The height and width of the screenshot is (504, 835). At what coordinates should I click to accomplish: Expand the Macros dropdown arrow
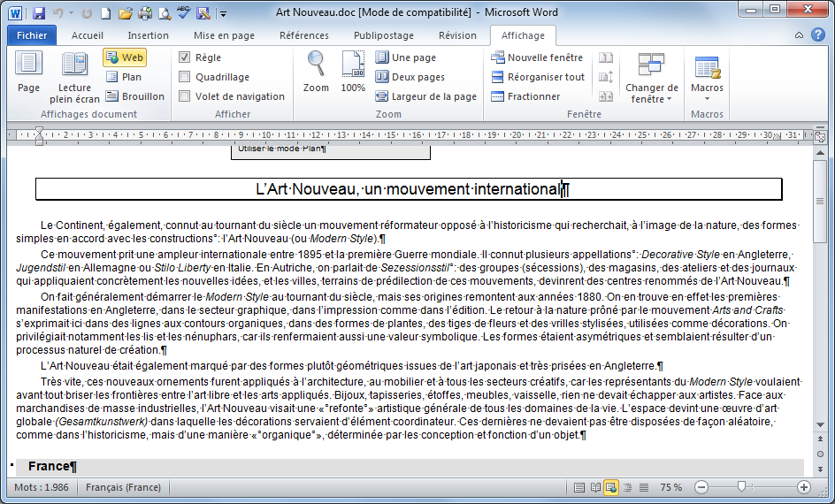click(x=708, y=99)
